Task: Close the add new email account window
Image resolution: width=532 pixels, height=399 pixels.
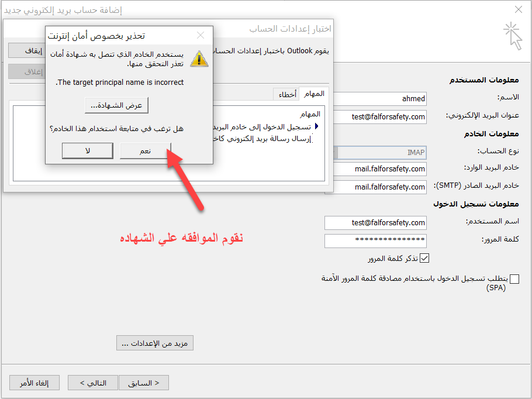Action: click(518, 10)
